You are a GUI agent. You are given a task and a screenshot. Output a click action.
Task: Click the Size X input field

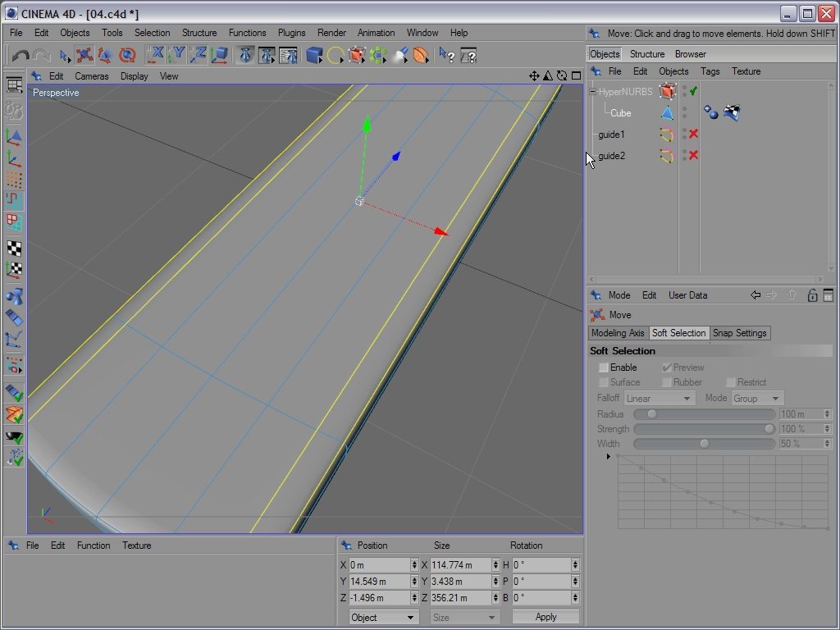461,565
